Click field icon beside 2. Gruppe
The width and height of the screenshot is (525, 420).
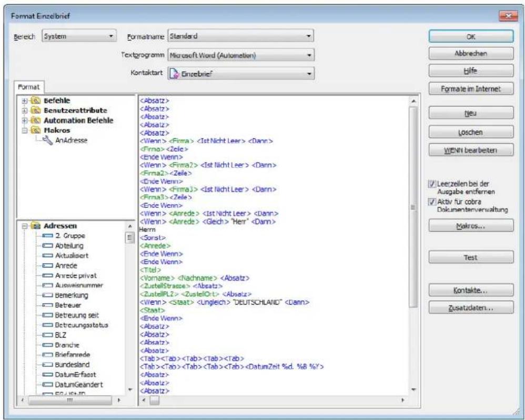47,236
